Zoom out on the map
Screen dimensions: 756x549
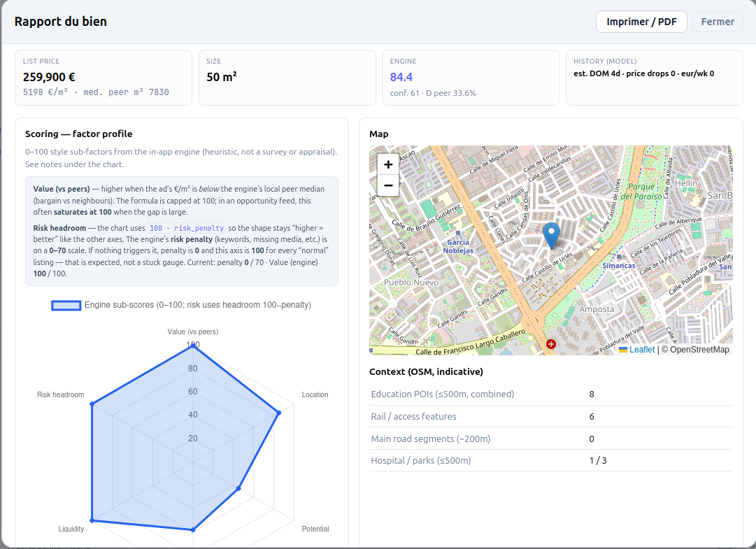[388, 185]
